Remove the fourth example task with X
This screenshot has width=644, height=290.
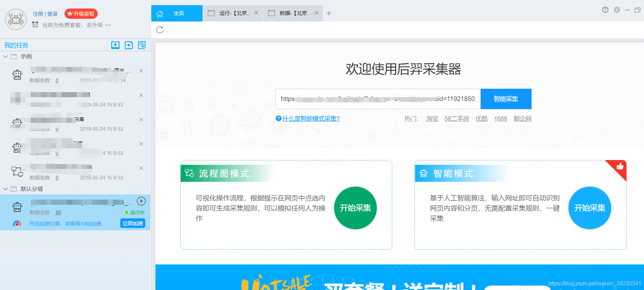141,144
